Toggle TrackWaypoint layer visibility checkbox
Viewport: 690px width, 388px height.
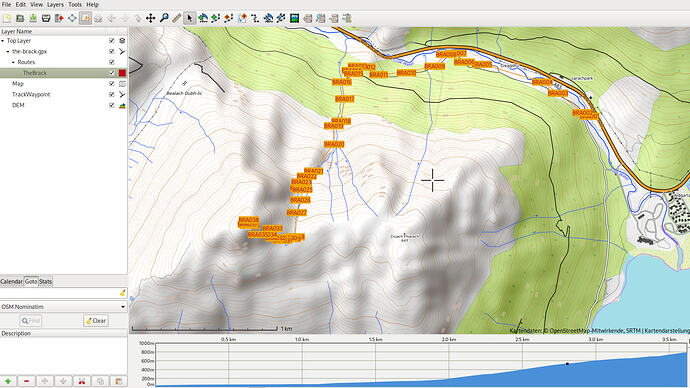[112, 95]
